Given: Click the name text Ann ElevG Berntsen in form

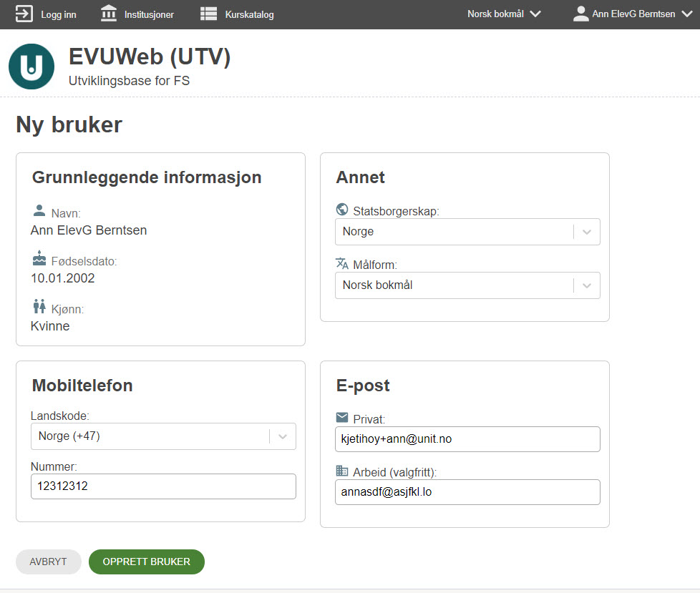Looking at the screenshot, I should (88, 230).
